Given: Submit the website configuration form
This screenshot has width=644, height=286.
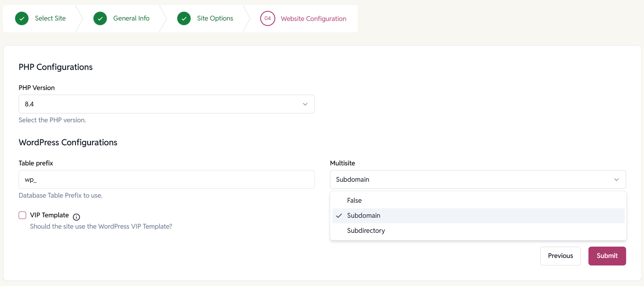Looking at the screenshot, I should (x=607, y=256).
